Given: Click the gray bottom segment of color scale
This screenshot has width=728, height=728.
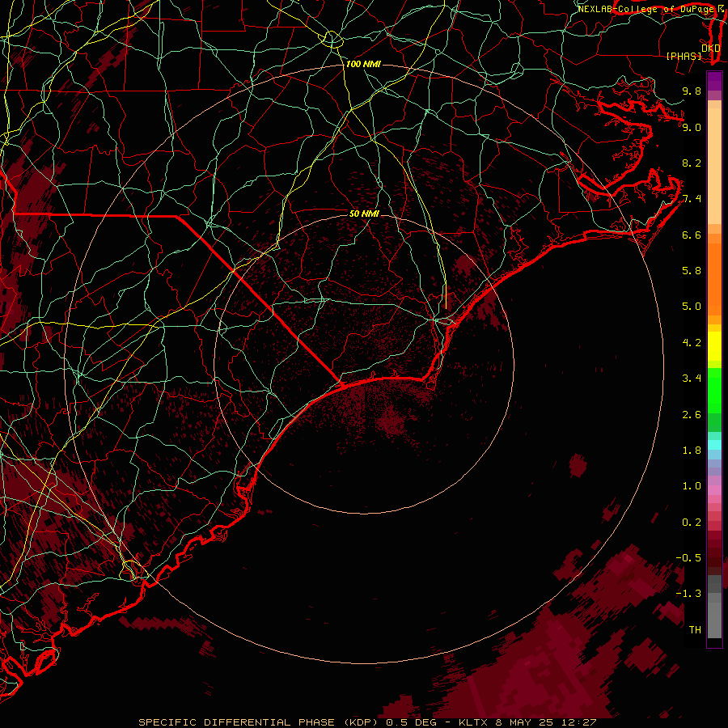Looking at the screenshot, I should coord(714,617).
